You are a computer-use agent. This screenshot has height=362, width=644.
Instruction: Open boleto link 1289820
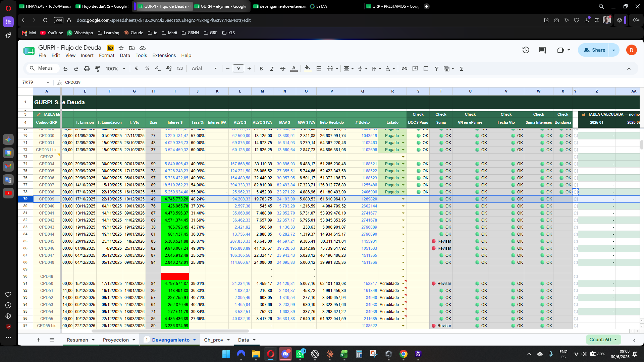click(x=369, y=199)
